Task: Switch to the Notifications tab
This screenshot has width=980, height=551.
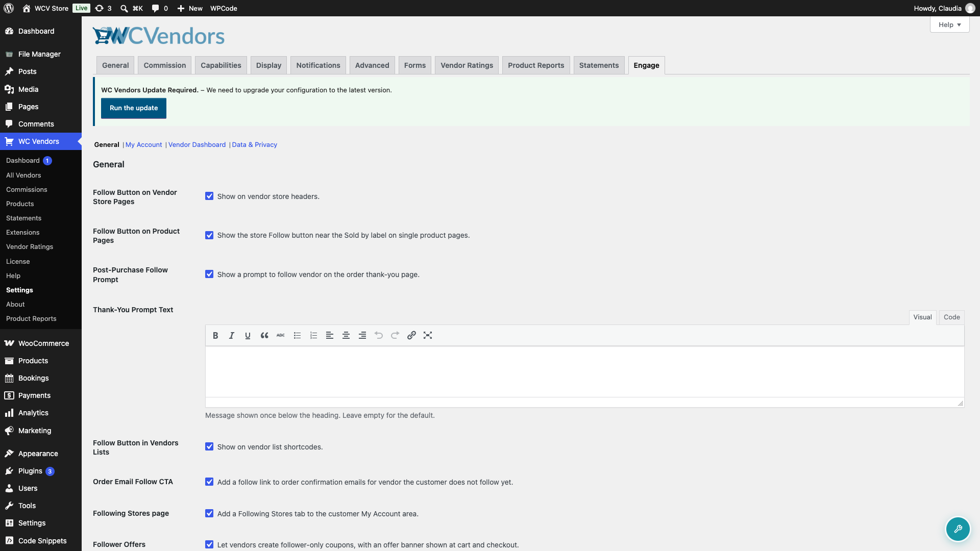Action: click(x=318, y=65)
